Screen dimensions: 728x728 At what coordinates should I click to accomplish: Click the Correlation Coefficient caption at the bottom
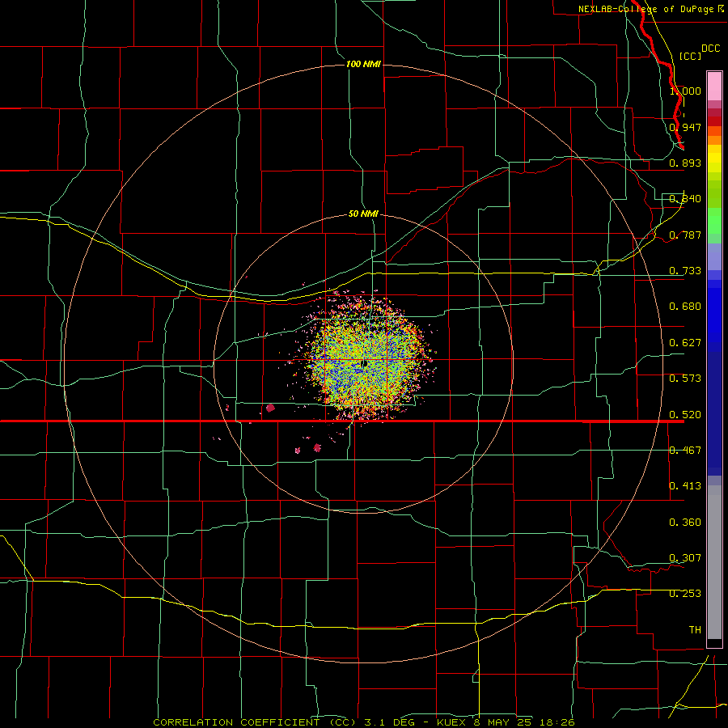point(364,722)
